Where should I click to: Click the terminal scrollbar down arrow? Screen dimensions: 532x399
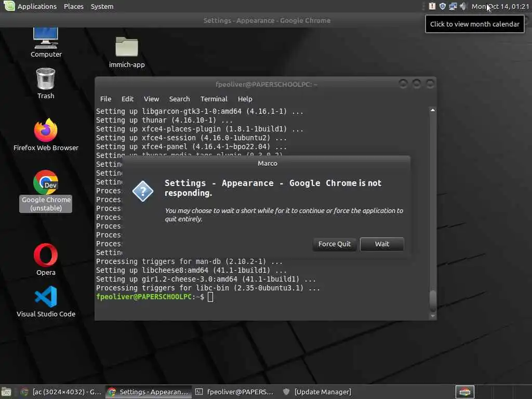[x=433, y=316]
